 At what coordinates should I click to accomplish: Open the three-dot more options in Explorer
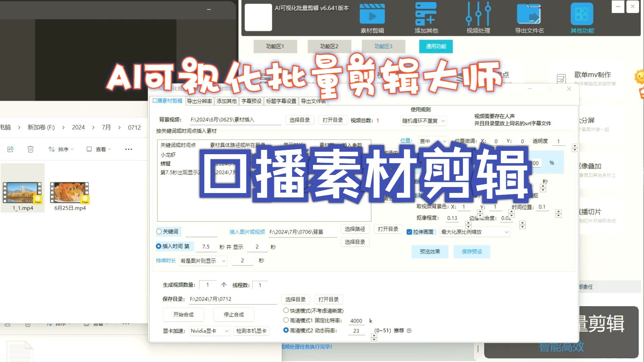pos(128,149)
